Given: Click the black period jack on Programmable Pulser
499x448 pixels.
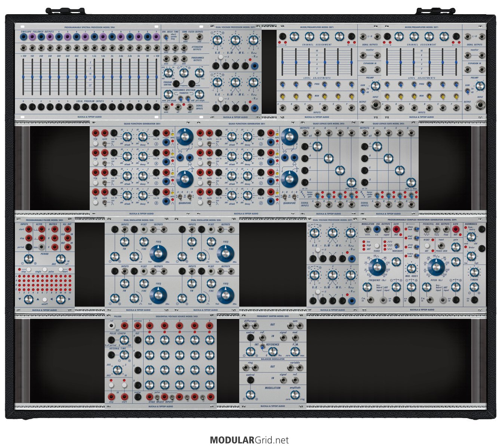Looking at the screenshot, I should (x=29, y=247).
